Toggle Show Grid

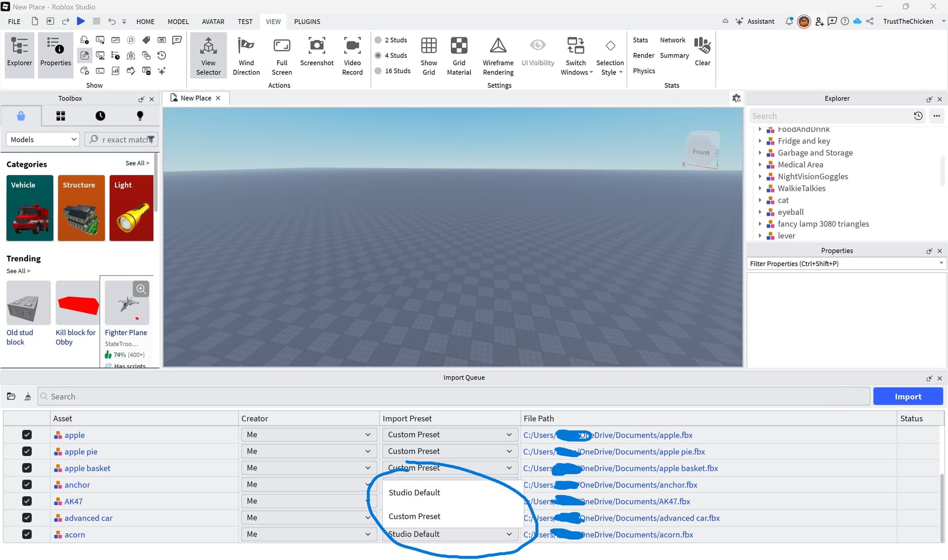click(429, 55)
